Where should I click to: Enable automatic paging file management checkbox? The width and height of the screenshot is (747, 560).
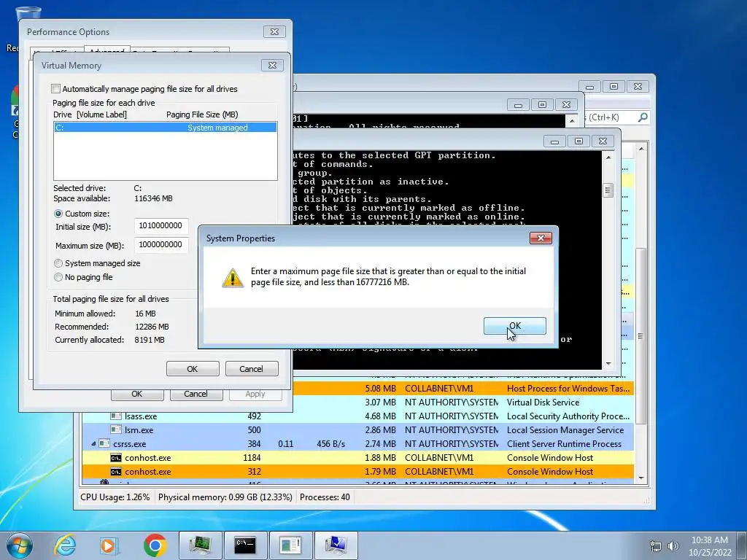[x=56, y=88]
